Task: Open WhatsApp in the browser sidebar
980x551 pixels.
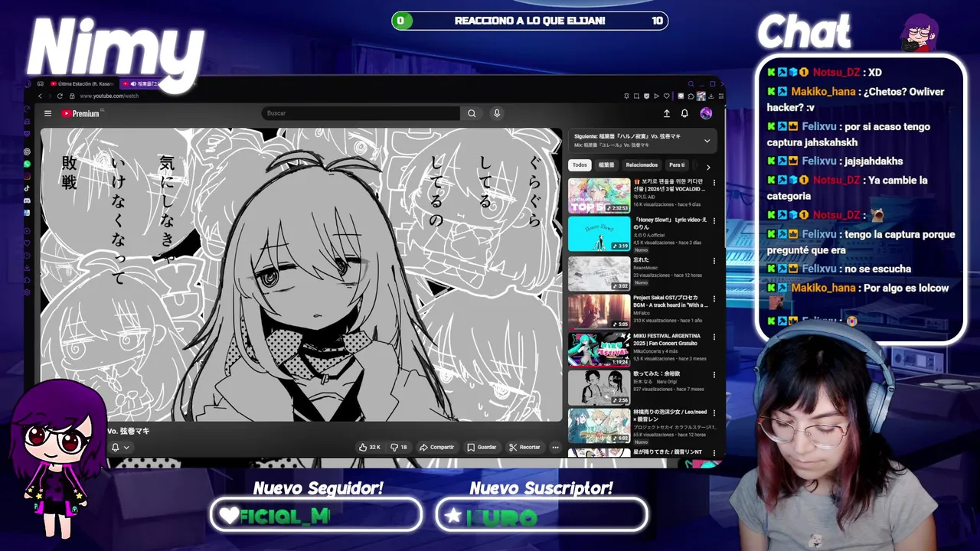Action: click(27, 164)
